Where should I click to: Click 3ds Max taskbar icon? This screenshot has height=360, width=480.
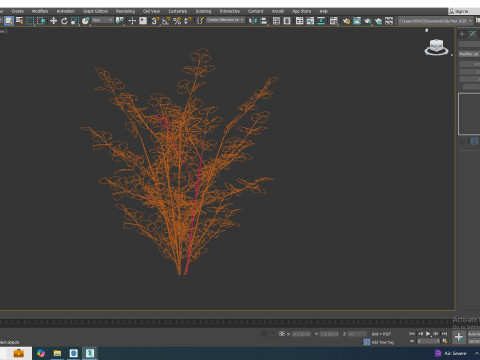coord(90,353)
